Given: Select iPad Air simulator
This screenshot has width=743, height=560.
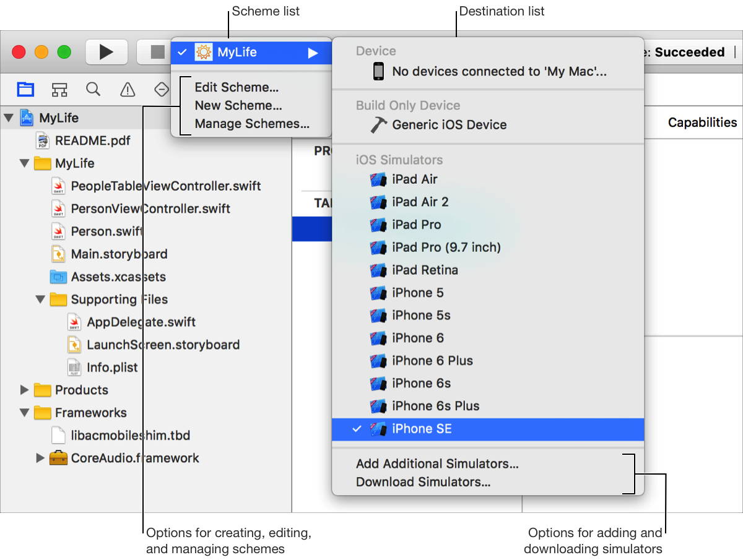Looking at the screenshot, I should (x=488, y=179).
